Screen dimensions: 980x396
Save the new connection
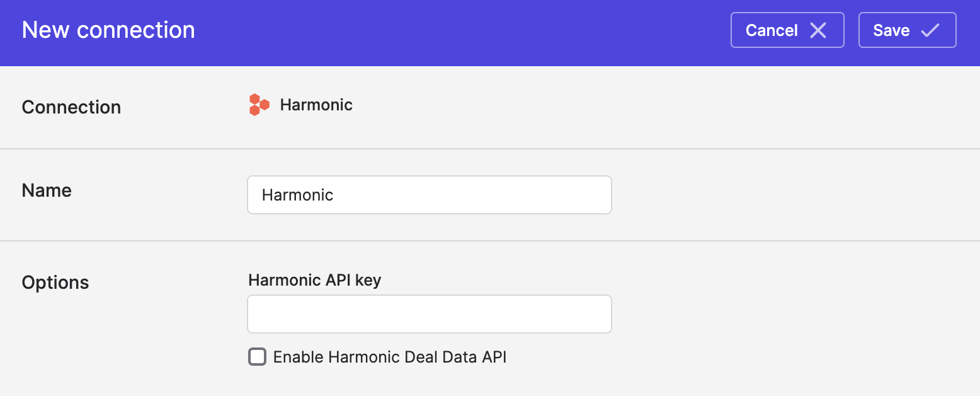click(908, 30)
